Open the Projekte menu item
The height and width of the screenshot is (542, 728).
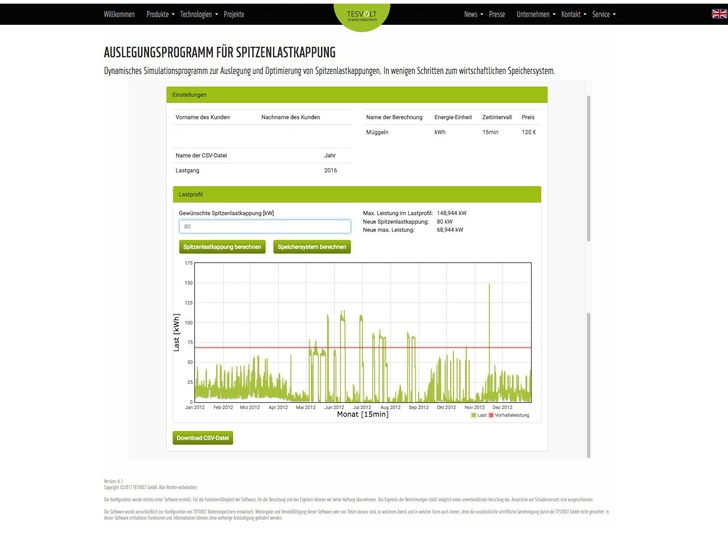[234, 14]
